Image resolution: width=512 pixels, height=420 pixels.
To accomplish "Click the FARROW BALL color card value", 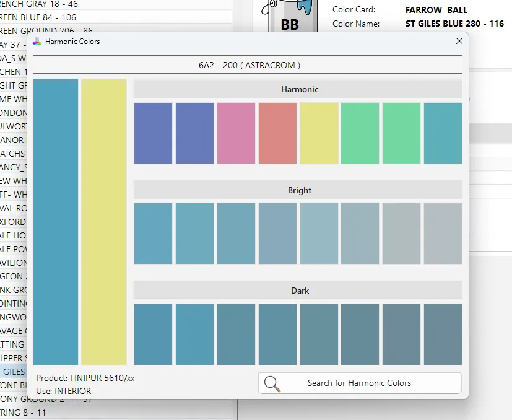I will pyautogui.click(x=436, y=10).
